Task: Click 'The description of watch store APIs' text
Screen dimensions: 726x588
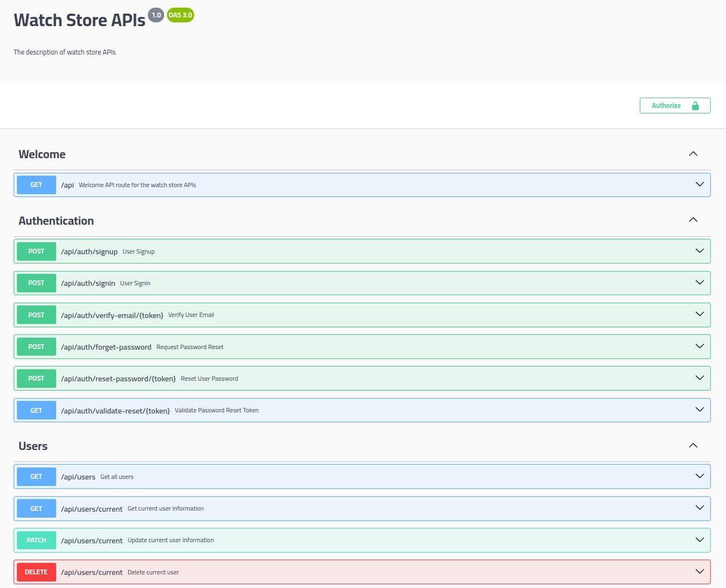Action: [x=64, y=52]
